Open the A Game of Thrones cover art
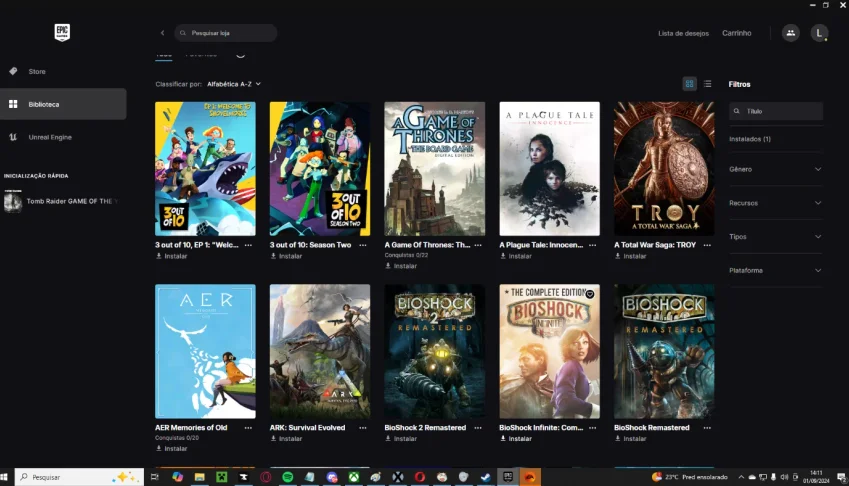Screen dimensions: 849x486 pos(435,169)
